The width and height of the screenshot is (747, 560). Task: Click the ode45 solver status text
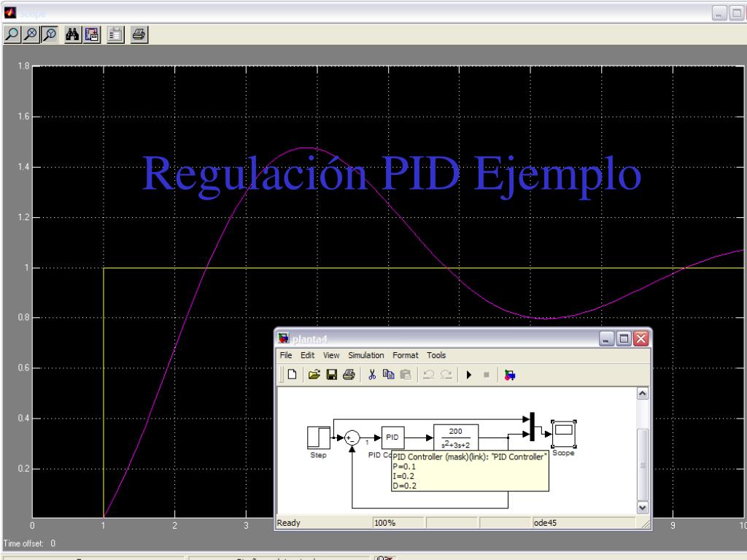point(545,523)
